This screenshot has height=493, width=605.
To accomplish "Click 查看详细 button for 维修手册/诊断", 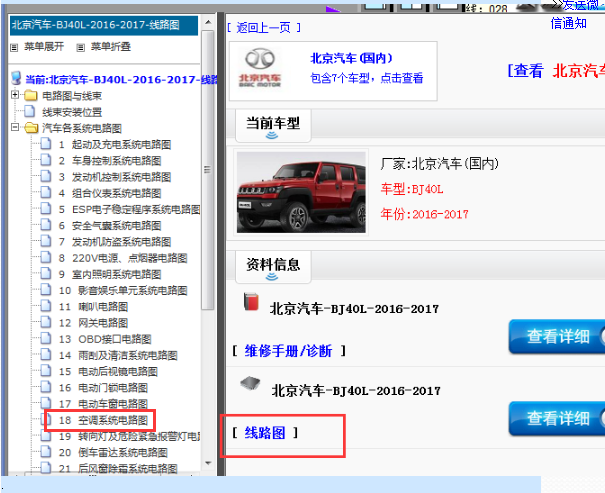I will tap(557, 337).
